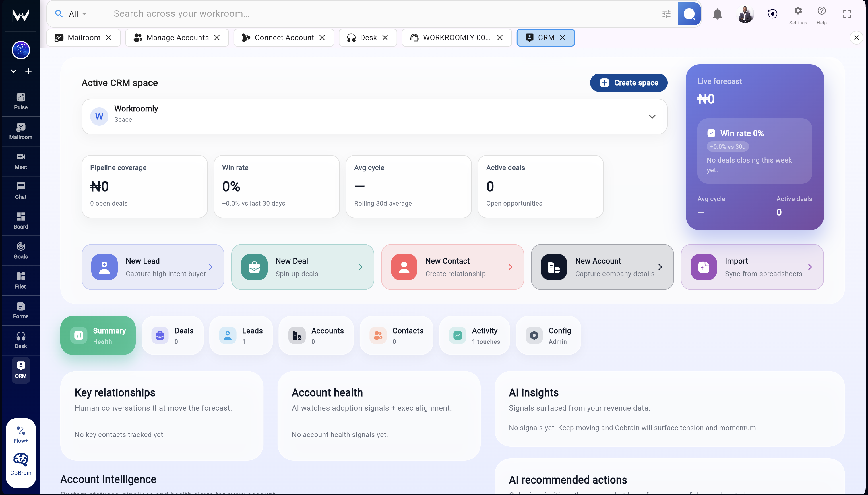Expand the All search scope dropdown
This screenshot has height=495, width=868.
coord(72,13)
